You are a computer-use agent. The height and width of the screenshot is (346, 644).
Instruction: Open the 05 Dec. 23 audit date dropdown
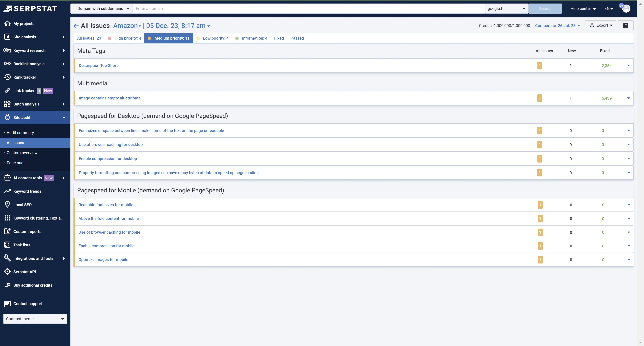click(x=178, y=26)
